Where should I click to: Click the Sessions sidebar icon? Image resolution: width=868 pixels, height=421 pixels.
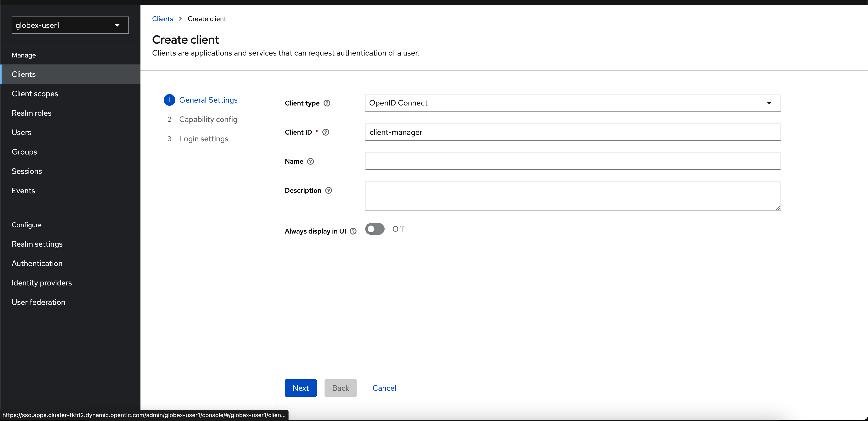26,171
